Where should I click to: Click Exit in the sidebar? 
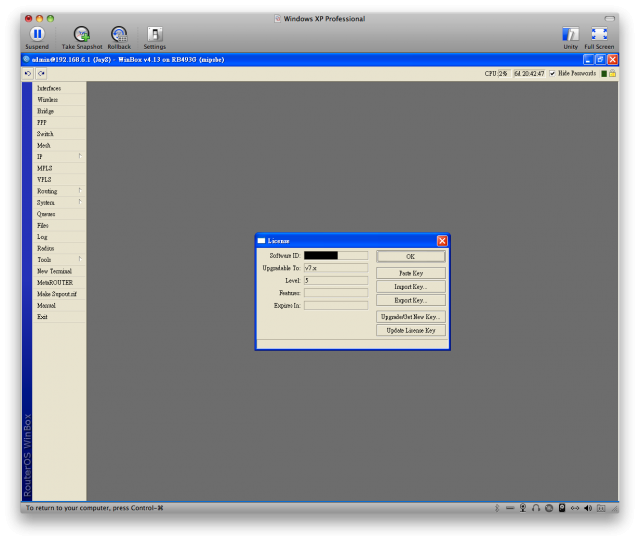[x=59, y=317]
